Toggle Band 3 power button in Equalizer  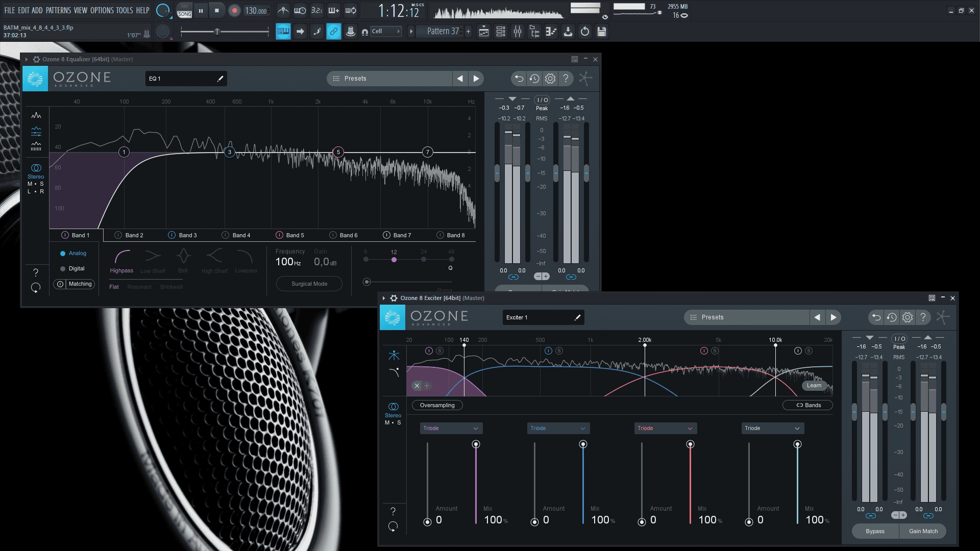[172, 235]
